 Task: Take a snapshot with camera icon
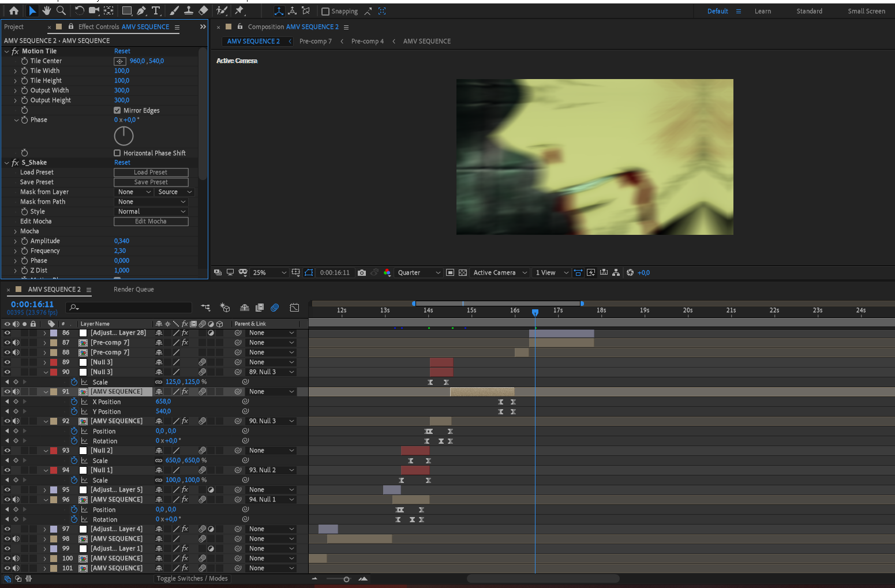pos(362,273)
